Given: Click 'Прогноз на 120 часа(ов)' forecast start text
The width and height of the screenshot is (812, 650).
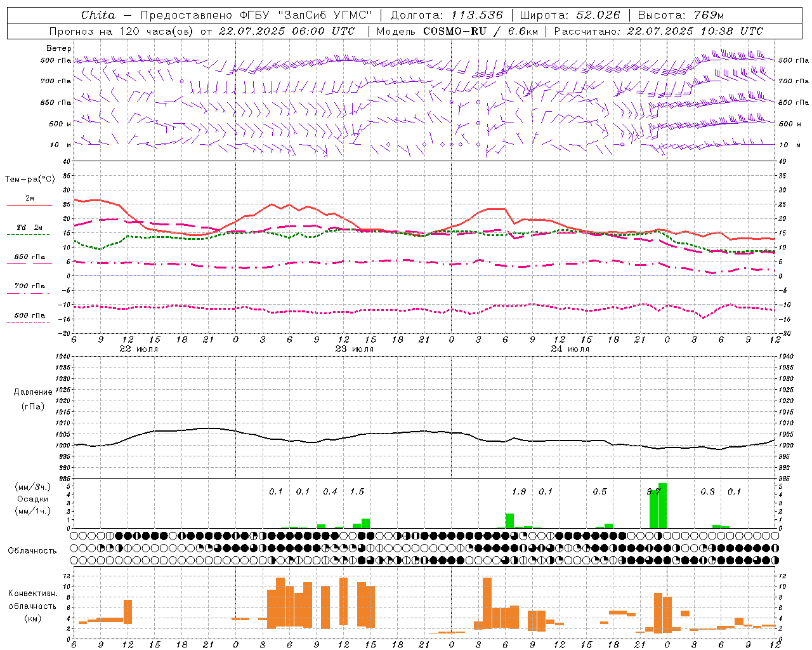Looking at the screenshot, I should click(121, 31).
